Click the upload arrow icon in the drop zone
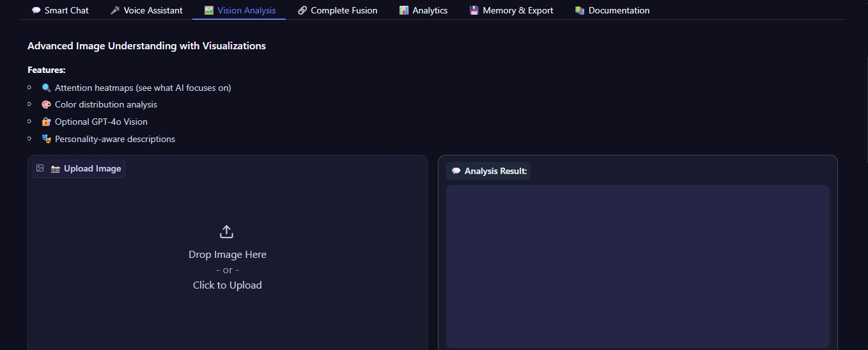868x350 pixels. 227,232
